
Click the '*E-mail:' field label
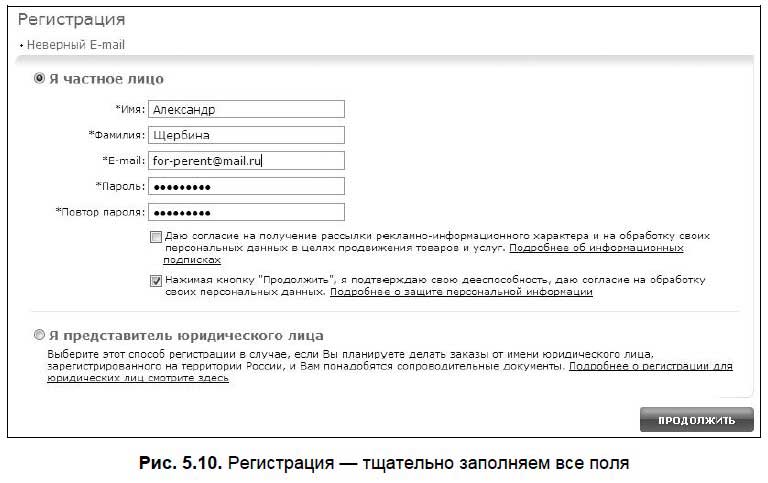(123, 161)
